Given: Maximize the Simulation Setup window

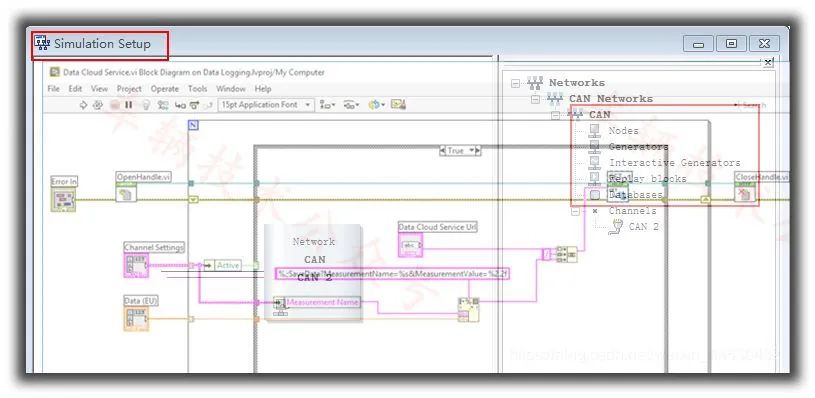Looking at the screenshot, I should point(731,44).
